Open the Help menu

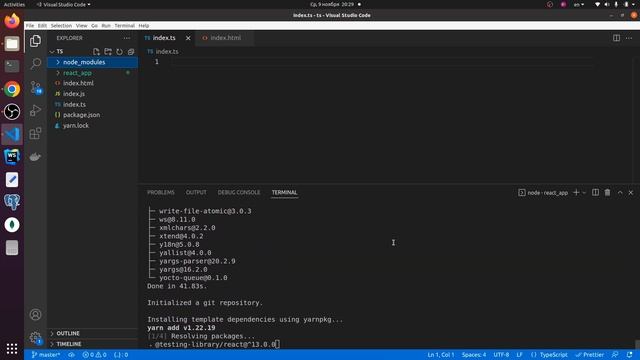(144, 25)
